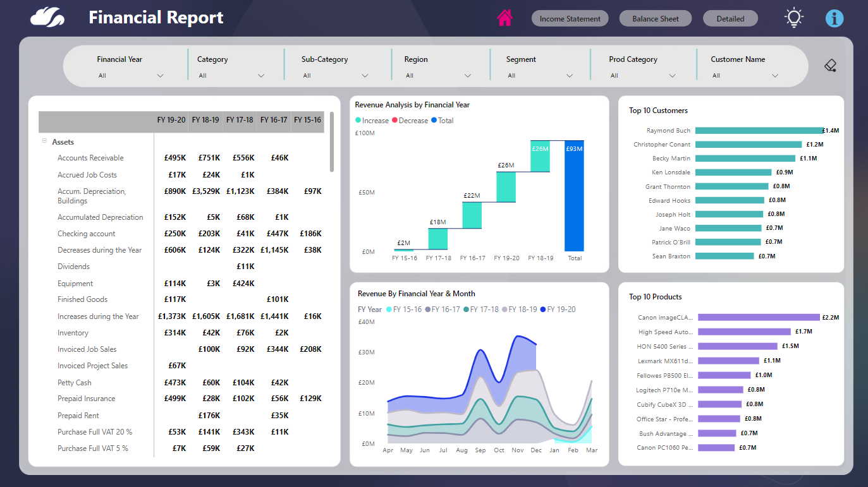
Task: Sort by the FY 18-19 column header
Action: pyautogui.click(x=205, y=119)
